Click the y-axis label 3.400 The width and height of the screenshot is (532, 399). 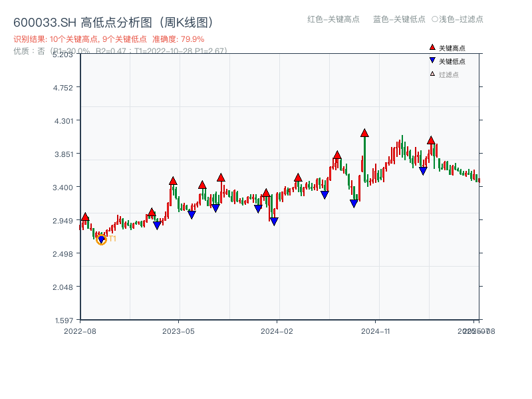(63, 188)
